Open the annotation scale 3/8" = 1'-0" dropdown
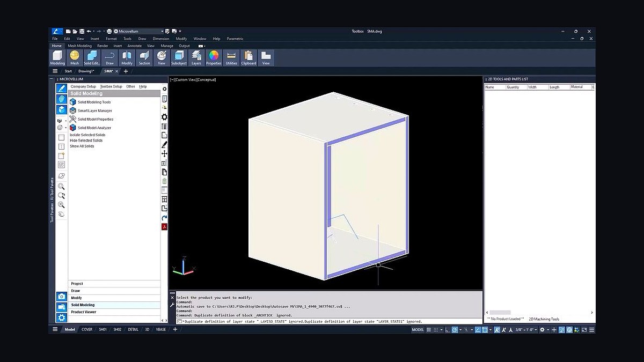The width and height of the screenshot is (644, 362). tap(527, 330)
